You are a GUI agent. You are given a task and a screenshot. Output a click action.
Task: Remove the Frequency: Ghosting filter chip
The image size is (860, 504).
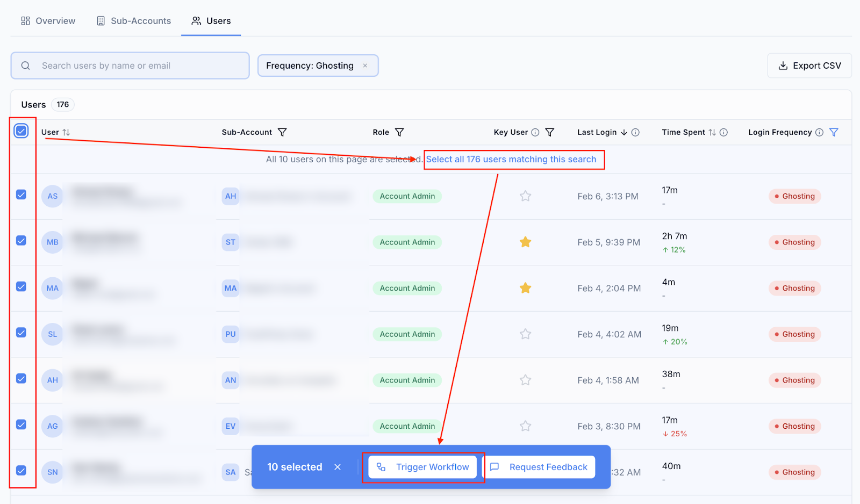point(365,66)
